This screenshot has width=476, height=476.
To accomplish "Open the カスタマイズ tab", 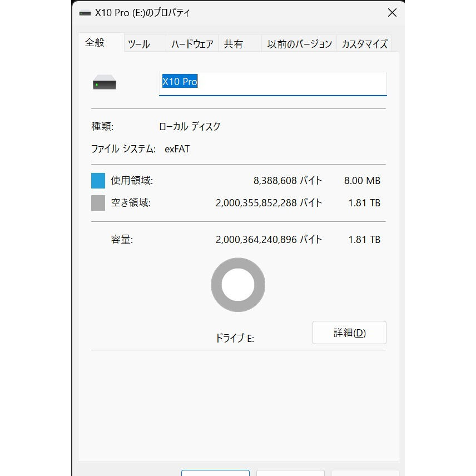I will [364, 44].
